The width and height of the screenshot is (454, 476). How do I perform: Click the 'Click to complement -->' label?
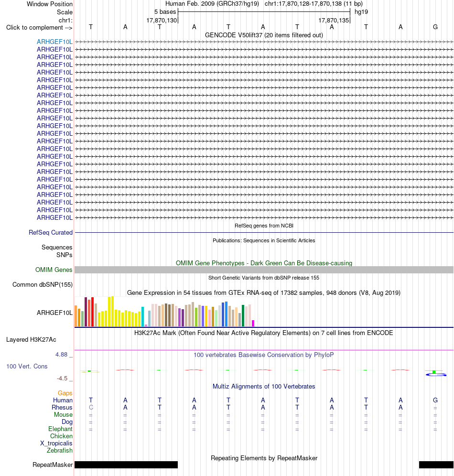(39, 28)
